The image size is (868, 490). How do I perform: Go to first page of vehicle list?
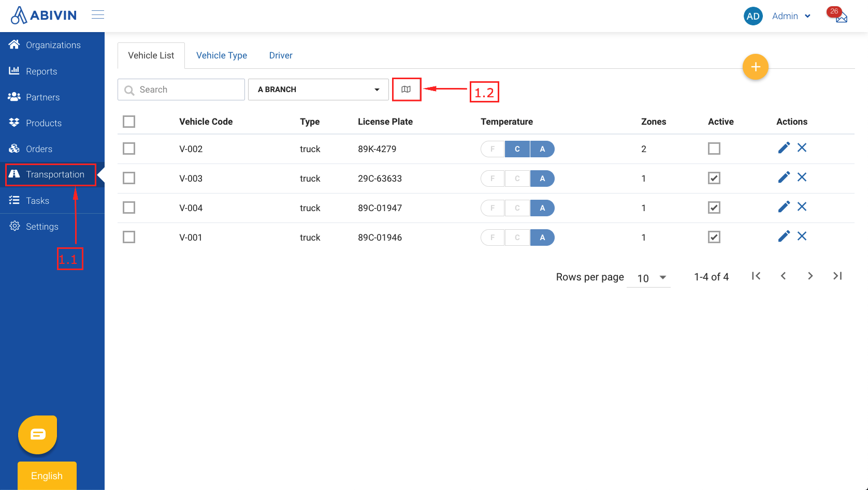756,276
